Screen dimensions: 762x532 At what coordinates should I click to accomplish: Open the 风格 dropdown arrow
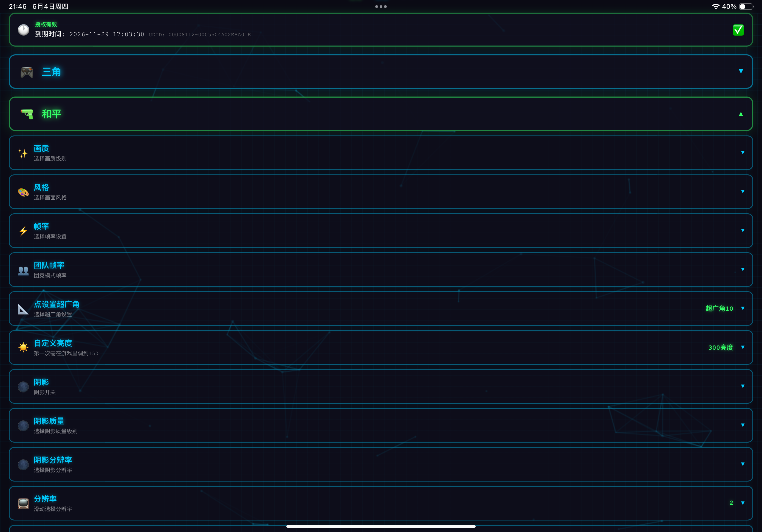coord(743,191)
